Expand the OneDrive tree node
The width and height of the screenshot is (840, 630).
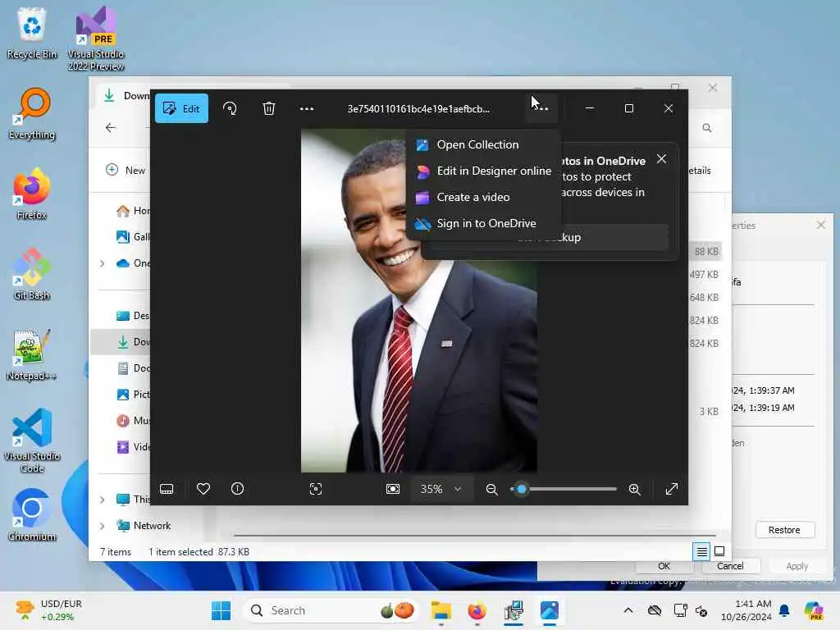tap(103, 263)
